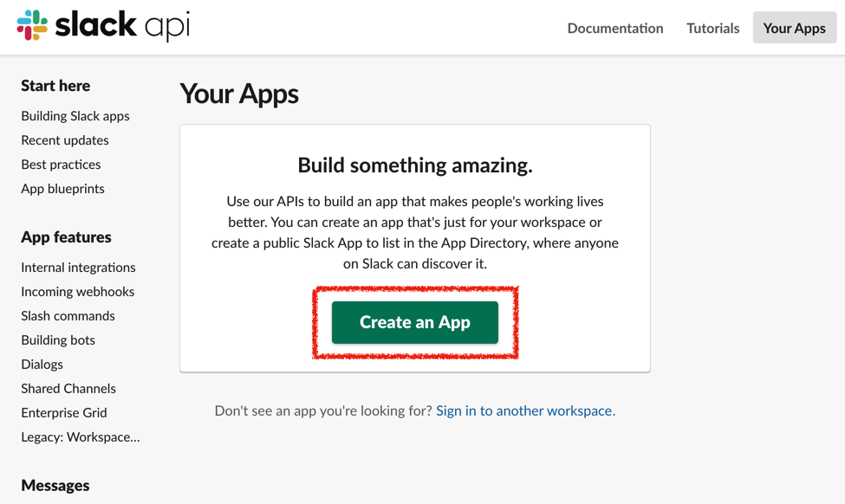Go to Best practices page
The height and width of the screenshot is (504, 845).
pyautogui.click(x=61, y=165)
